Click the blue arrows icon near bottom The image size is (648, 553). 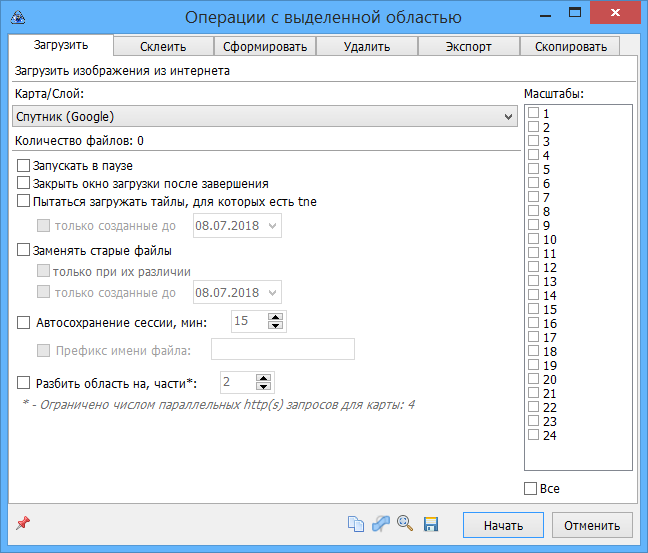[x=380, y=524]
